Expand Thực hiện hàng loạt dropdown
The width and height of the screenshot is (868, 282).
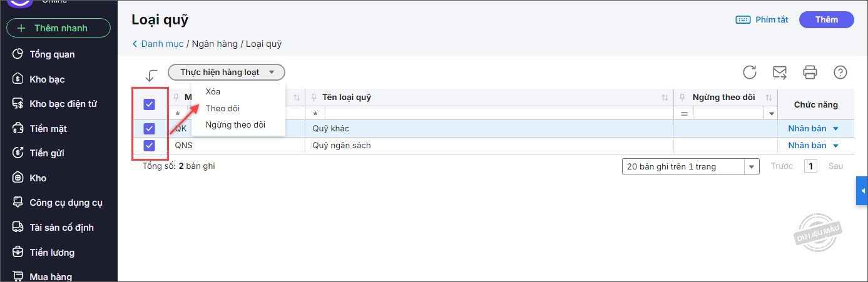point(227,73)
